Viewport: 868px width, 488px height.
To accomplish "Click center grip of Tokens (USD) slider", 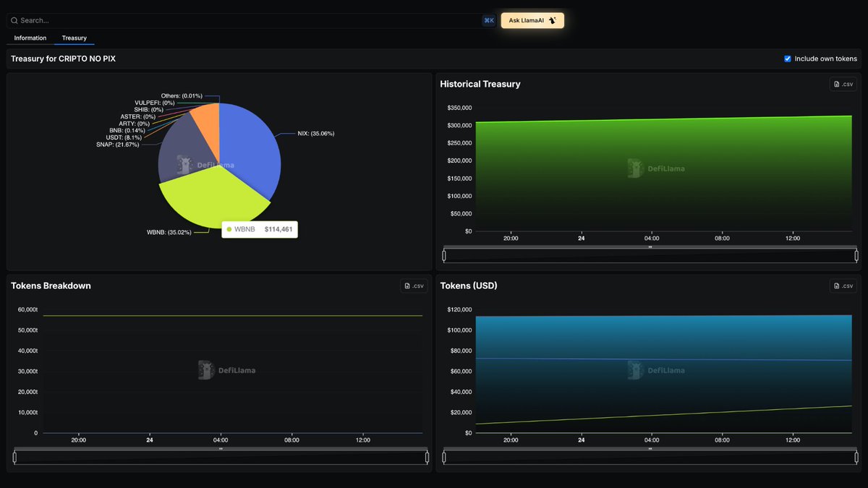I will pyautogui.click(x=650, y=448).
